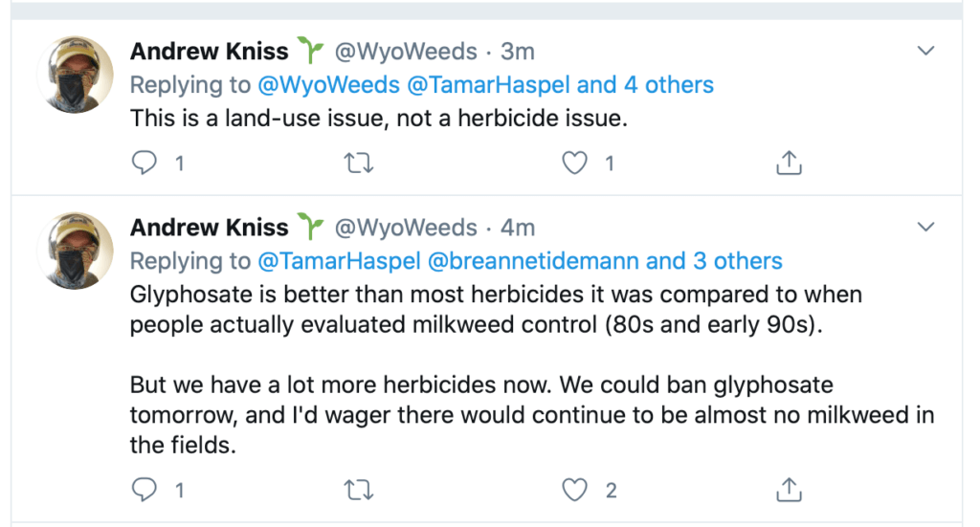Image resolution: width=980 pixels, height=527 pixels.
Task: Share the land-use issue tweet
Action: click(788, 165)
